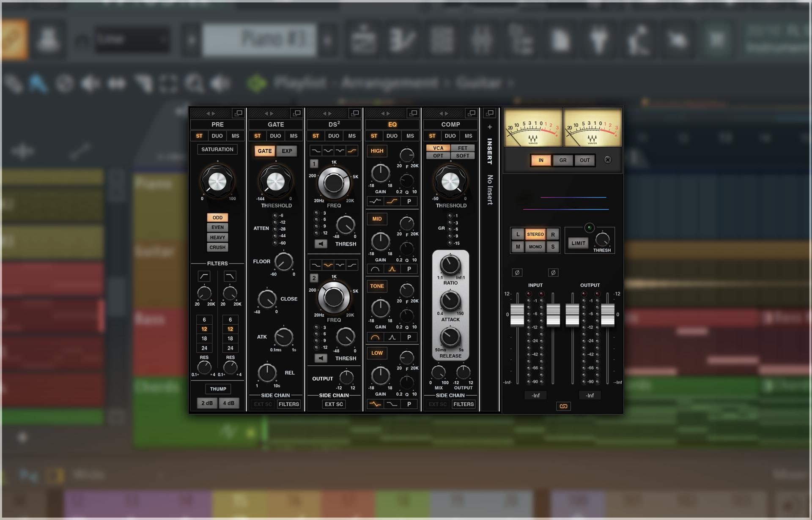Select 18 dB slope for high-pass filter
The height and width of the screenshot is (520, 812).
coord(204,338)
